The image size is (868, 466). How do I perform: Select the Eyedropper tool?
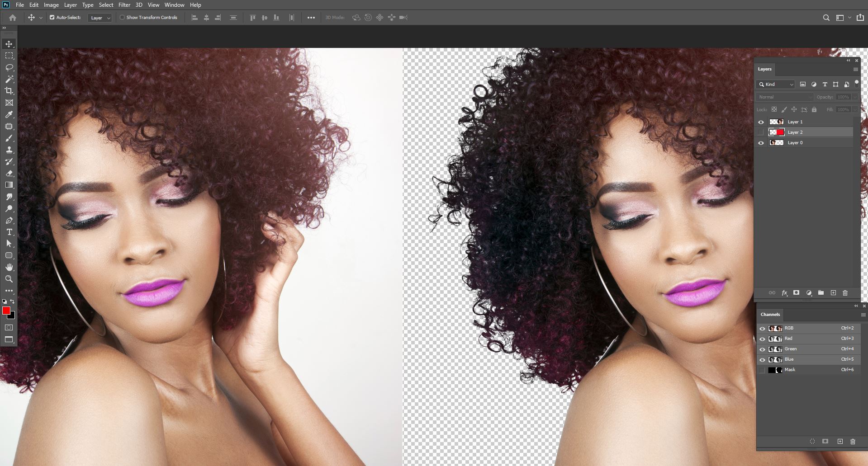click(9, 115)
